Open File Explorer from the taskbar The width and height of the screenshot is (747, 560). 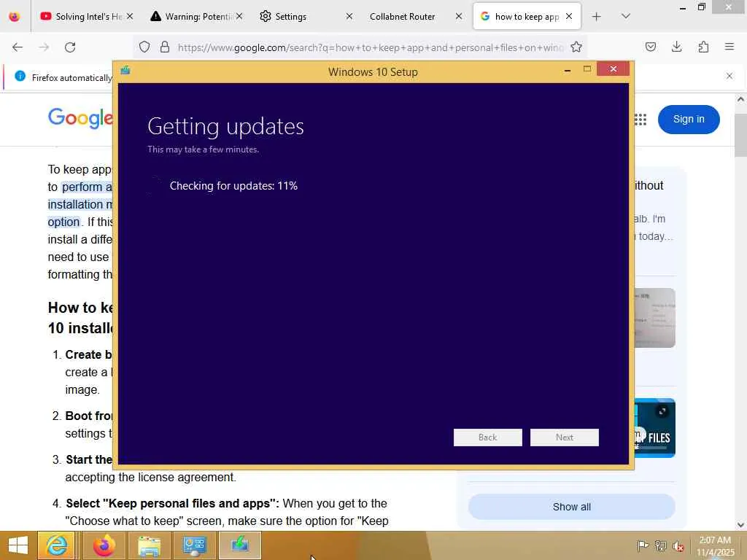(x=149, y=545)
